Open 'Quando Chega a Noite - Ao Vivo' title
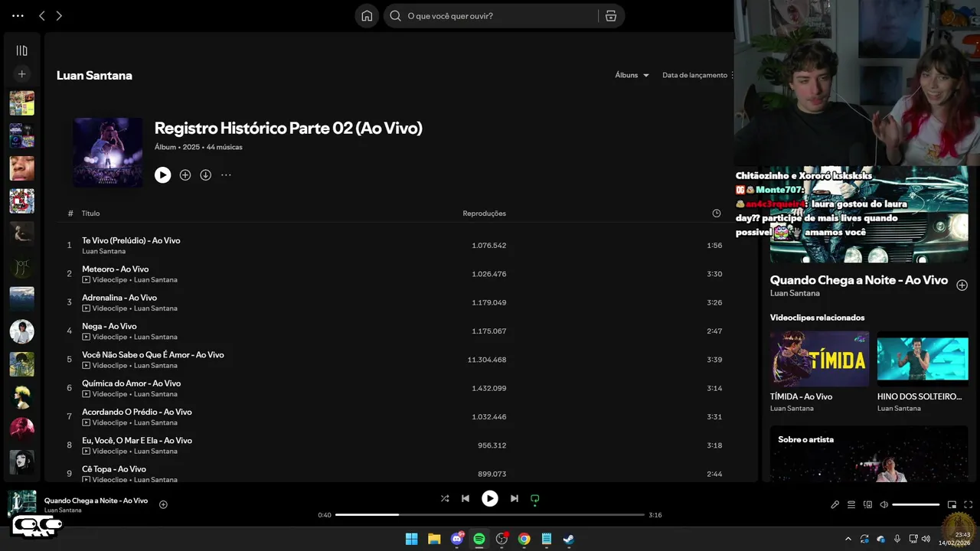Image resolution: width=980 pixels, height=551 pixels. (859, 280)
